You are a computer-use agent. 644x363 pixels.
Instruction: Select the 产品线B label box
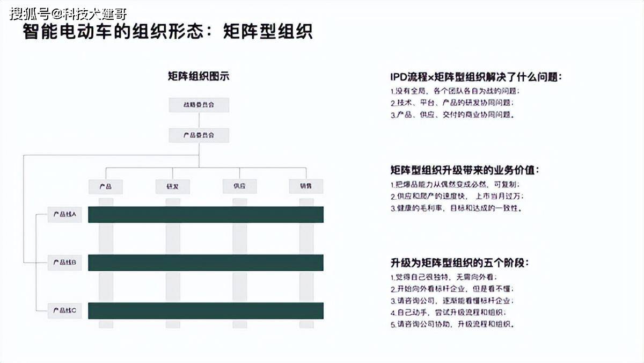[65, 263]
